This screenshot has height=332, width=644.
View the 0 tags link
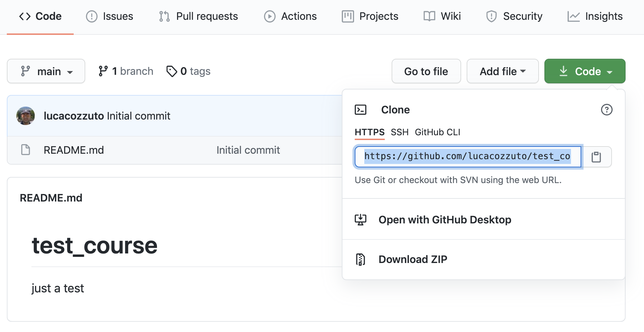point(188,71)
